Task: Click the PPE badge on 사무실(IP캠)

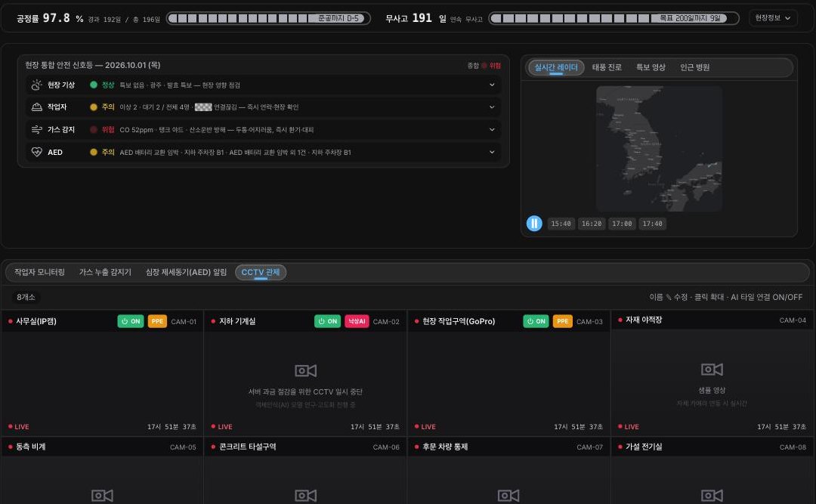Action: [157, 321]
